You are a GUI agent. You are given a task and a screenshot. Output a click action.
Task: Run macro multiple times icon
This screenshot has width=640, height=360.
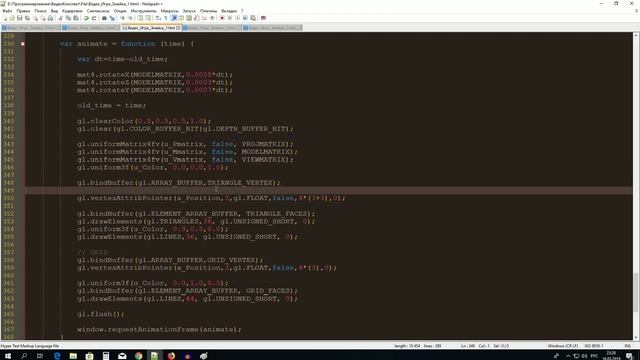click(x=245, y=18)
